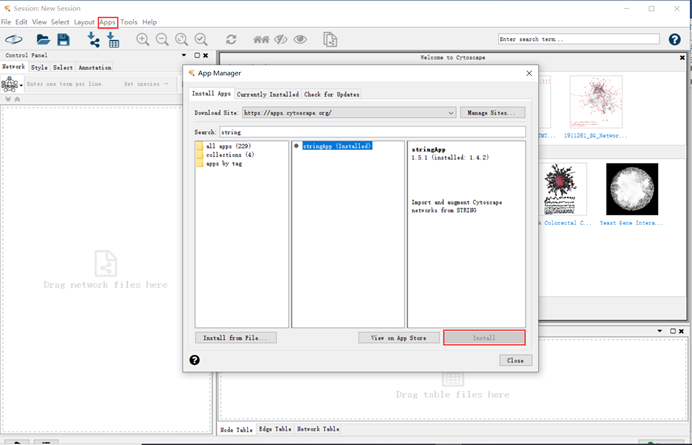
Task: Close the Control Panel with X icon
Action: (205, 55)
